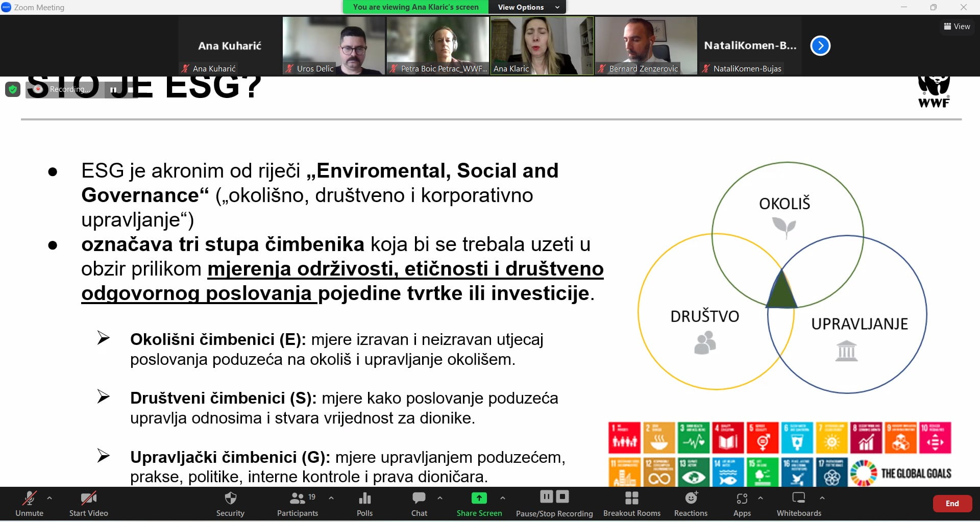Screen dimensions: 980x522
Task: Expand the View Options dropdown
Action: tap(527, 7)
